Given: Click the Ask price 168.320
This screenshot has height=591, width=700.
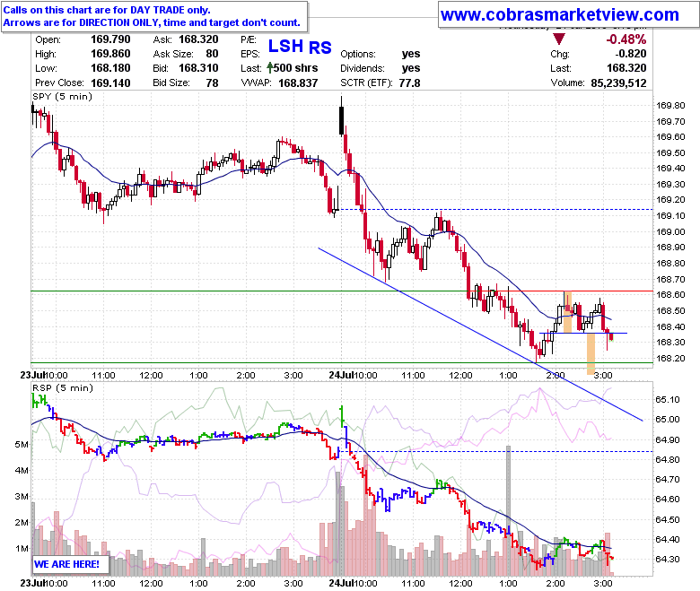Looking at the screenshot, I should 198,39.
